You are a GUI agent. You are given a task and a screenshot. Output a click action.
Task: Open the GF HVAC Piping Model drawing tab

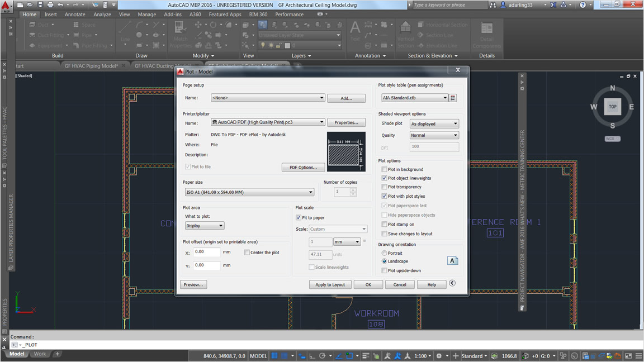pos(91,66)
